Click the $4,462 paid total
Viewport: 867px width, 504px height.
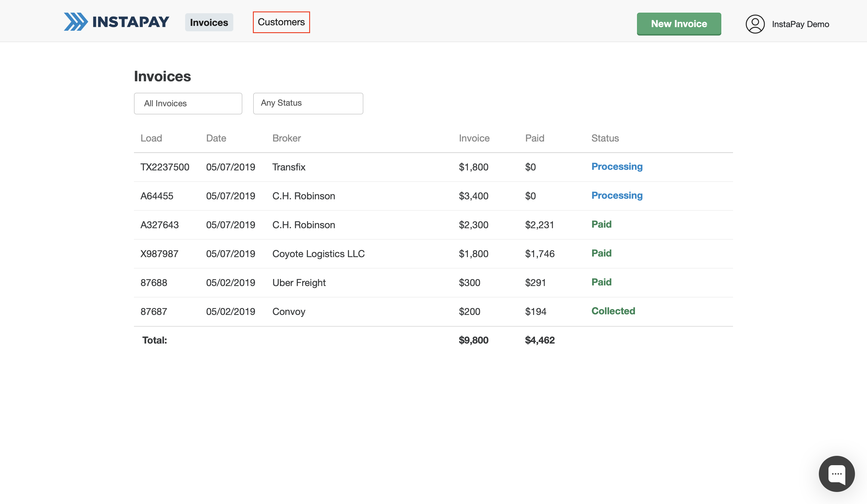click(x=539, y=340)
